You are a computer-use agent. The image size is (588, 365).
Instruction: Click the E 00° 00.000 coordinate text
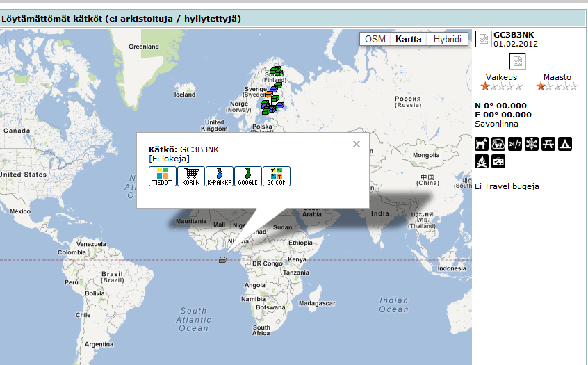click(503, 115)
